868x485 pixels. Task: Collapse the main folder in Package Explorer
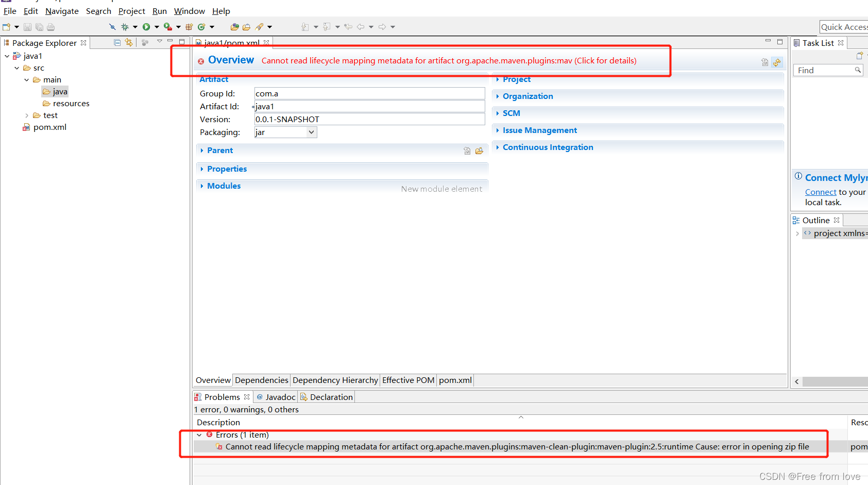coord(27,79)
